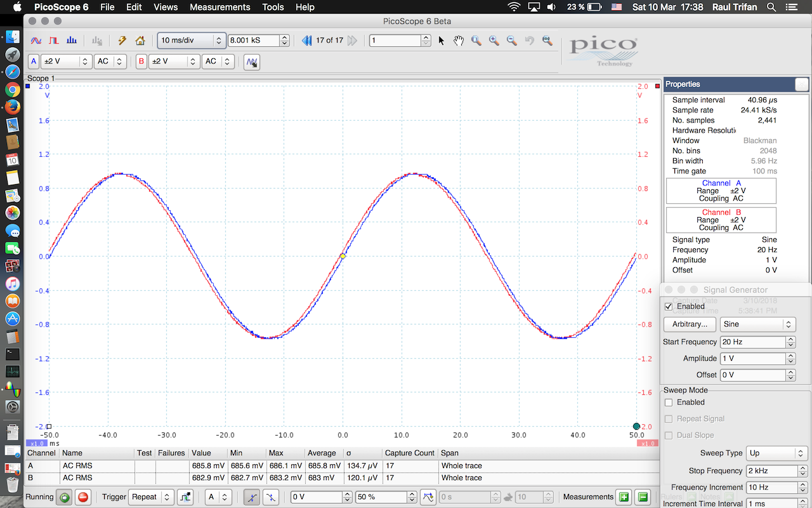Open the Views menu
Image resolution: width=812 pixels, height=508 pixels.
tap(166, 7)
